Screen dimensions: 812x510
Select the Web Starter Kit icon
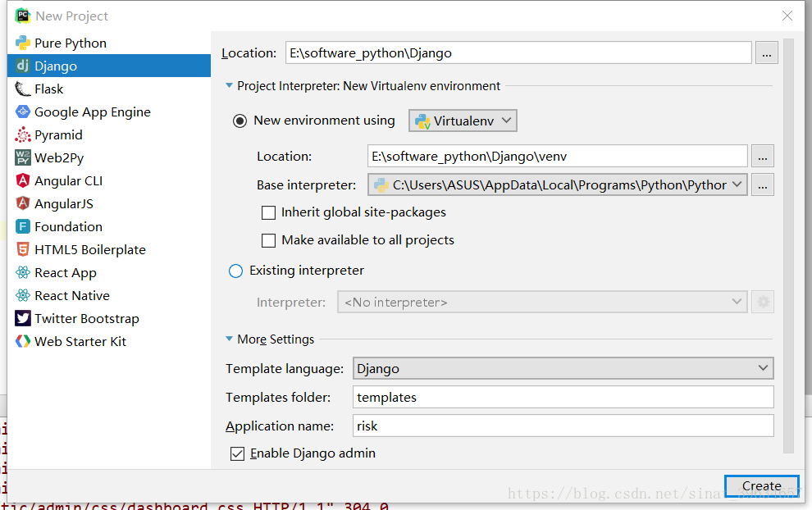pyautogui.click(x=23, y=341)
